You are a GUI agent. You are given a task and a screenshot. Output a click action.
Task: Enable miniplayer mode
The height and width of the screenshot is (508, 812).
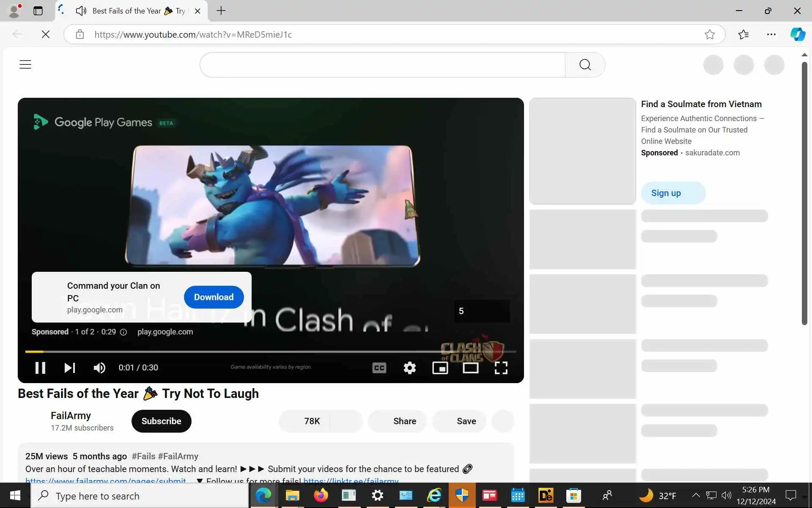(440, 367)
